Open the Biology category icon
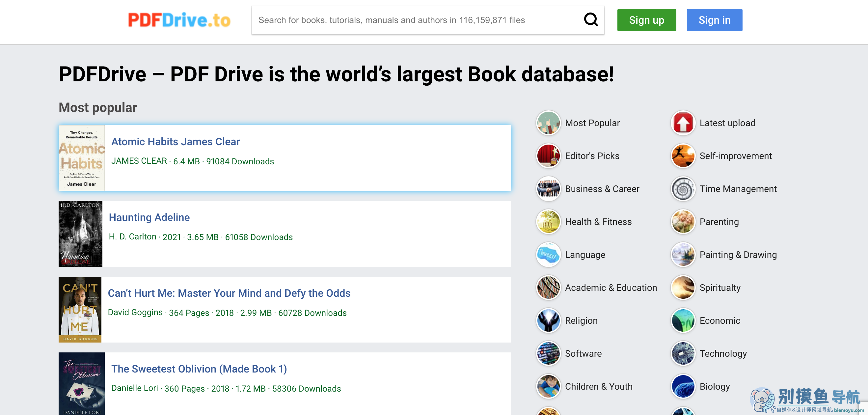The image size is (868, 415). (683, 386)
